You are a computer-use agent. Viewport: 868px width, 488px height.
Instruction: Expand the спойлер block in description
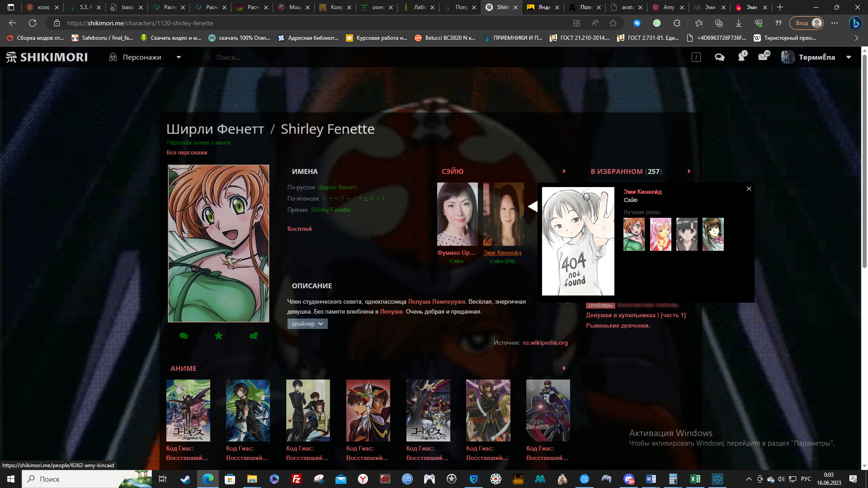click(x=307, y=324)
